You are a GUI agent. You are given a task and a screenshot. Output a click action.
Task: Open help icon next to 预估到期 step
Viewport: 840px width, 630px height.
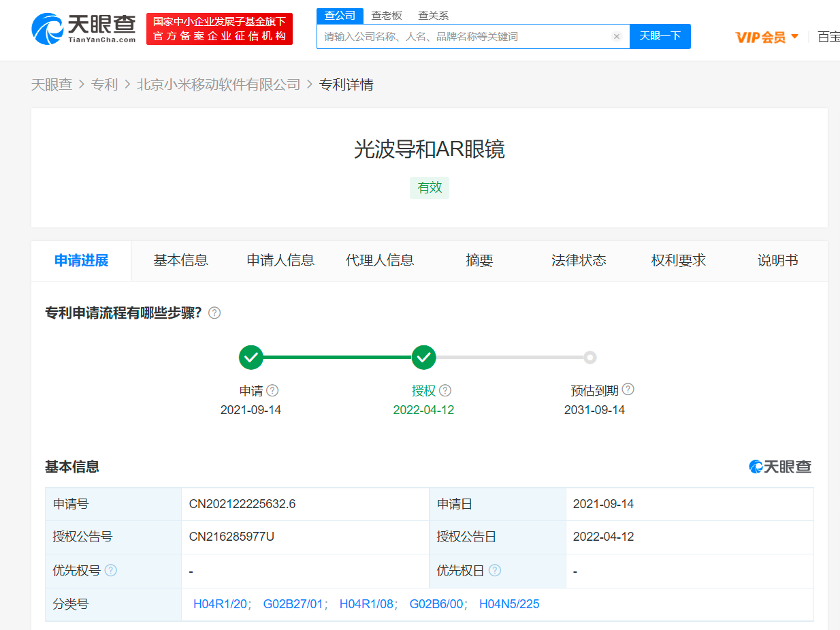(628, 390)
